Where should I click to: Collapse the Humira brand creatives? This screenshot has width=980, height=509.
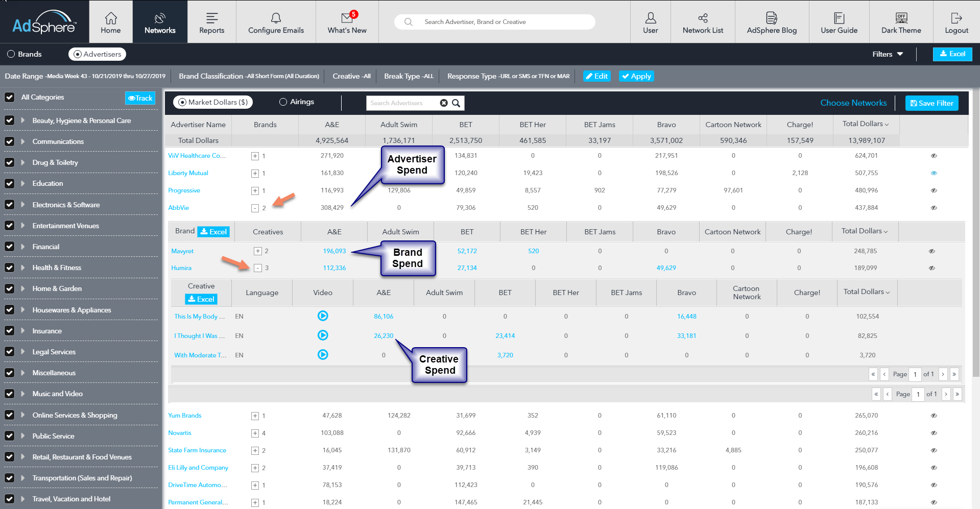(x=258, y=268)
